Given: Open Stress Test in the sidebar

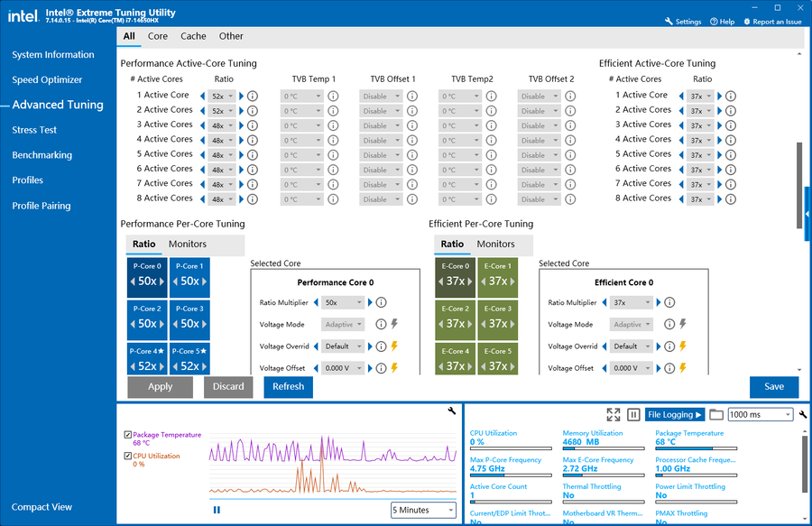Looking at the screenshot, I should (x=34, y=130).
